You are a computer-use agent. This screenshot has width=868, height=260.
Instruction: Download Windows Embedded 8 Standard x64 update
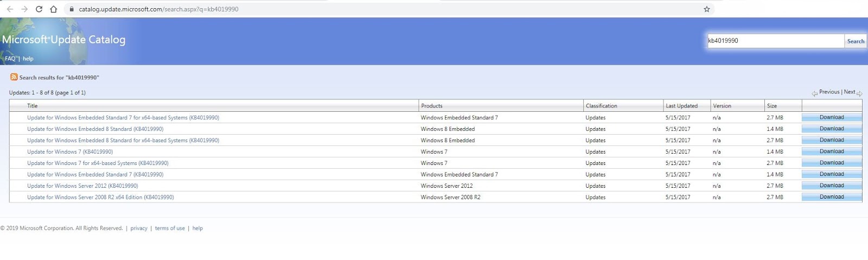832,140
